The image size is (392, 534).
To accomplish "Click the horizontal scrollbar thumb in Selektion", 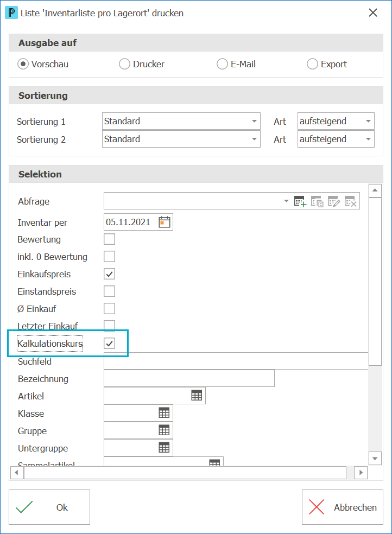I will click(x=185, y=472).
